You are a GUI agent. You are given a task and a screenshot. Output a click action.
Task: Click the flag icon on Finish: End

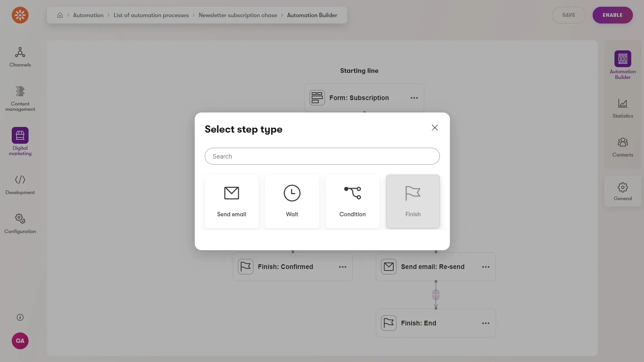tap(388, 323)
